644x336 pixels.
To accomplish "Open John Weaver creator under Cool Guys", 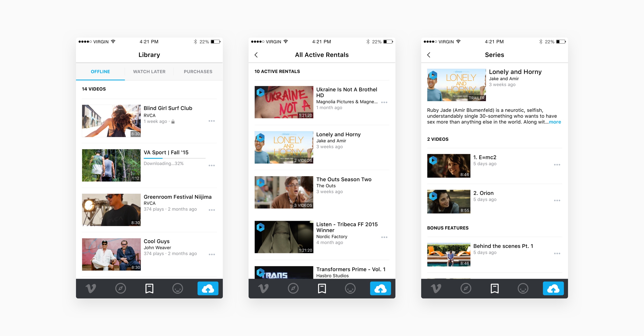I will pos(157,247).
